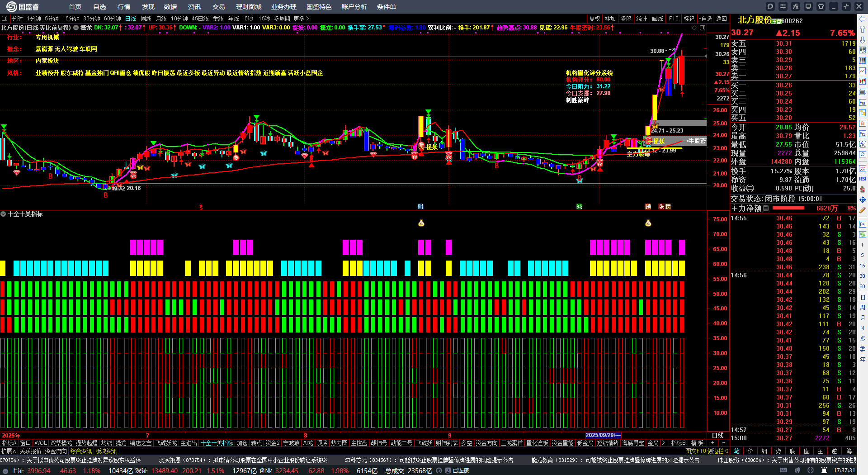Select the 年 yearly period in sidebar
Screen dimensions: 868x475
click(x=863, y=359)
